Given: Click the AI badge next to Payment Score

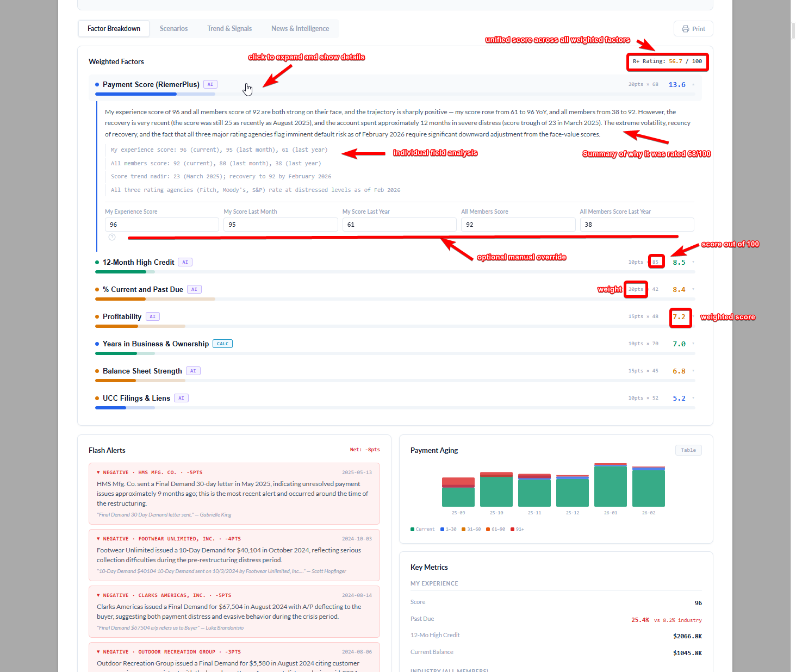Looking at the screenshot, I should (210, 84).
